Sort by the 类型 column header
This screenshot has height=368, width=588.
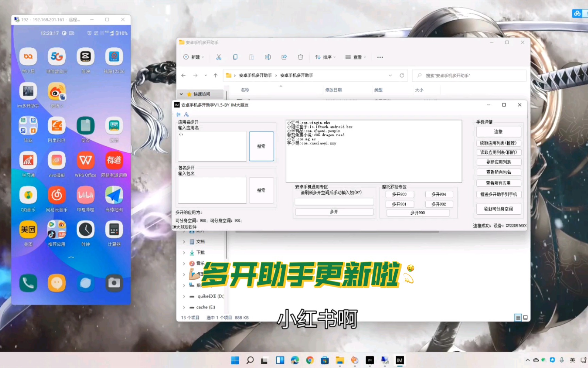point(378,90)
